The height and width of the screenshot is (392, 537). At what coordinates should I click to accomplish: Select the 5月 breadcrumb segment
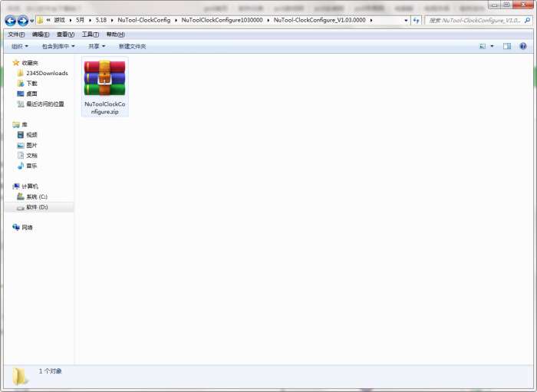click(80, 20)
